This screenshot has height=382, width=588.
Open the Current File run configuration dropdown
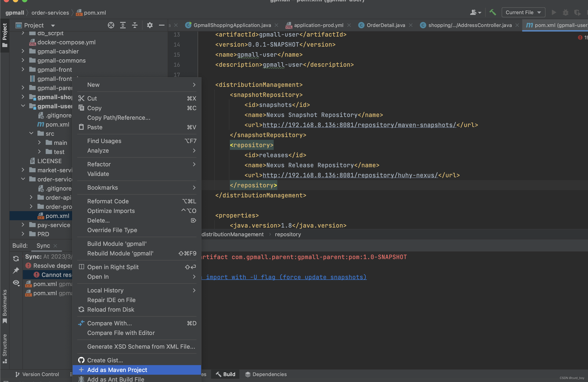pyautogui.click(x=523, y=12)
